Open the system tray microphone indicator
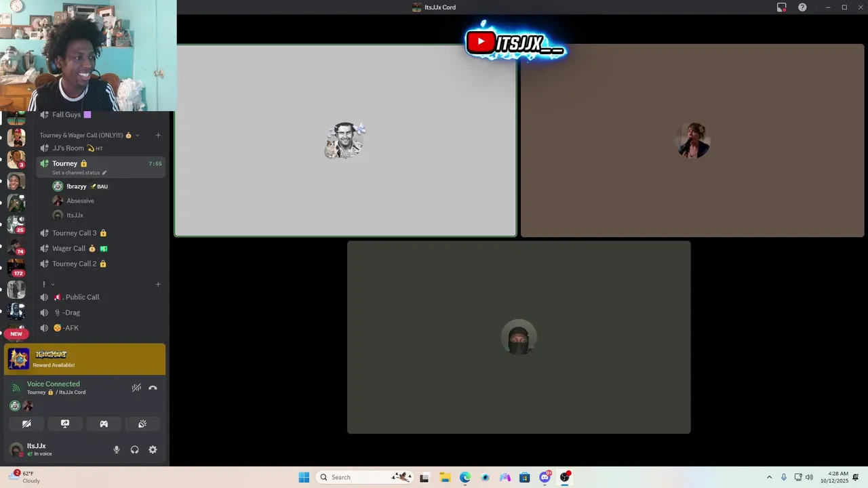 coord(784,477)
